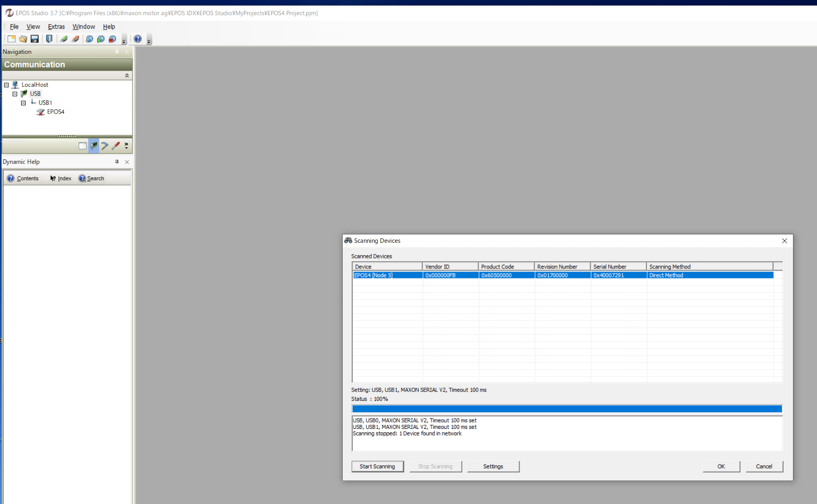The width and height of the screenshot is (817, 504).
Task: Click the blue Help question mark icon
Action: tap(138, 39)
